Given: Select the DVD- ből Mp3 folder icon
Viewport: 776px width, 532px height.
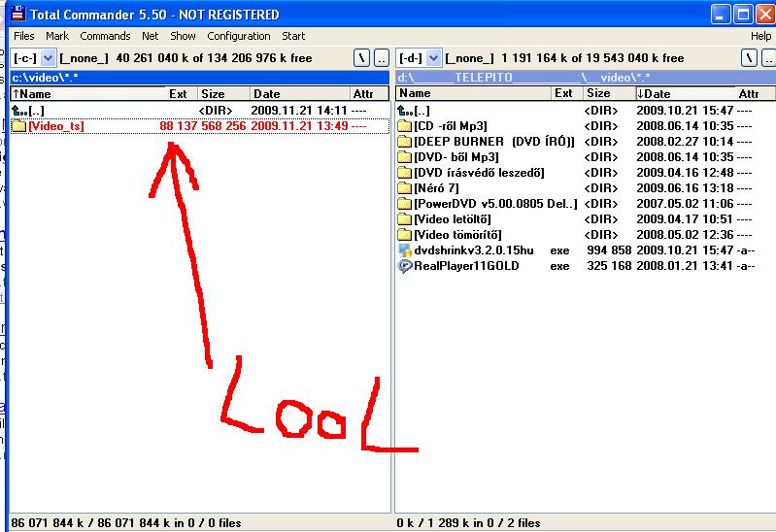Looking at the screenshot, I should coord(405,157).
